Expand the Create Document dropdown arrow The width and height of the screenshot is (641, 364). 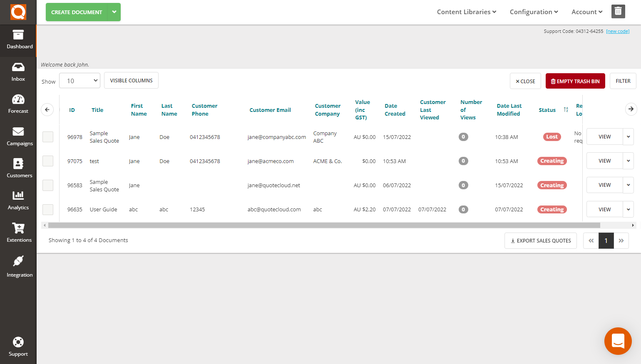click(x=114, y=12)
